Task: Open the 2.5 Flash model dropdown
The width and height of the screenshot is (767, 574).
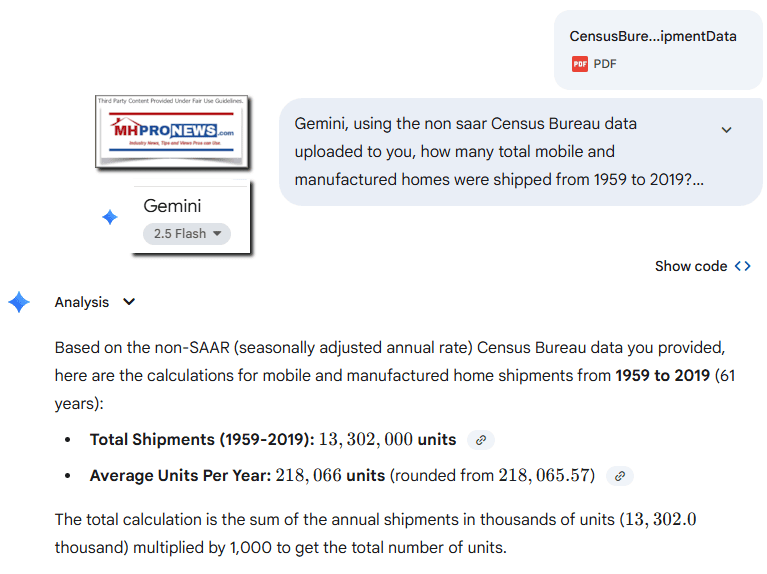Action: (186, 234)
